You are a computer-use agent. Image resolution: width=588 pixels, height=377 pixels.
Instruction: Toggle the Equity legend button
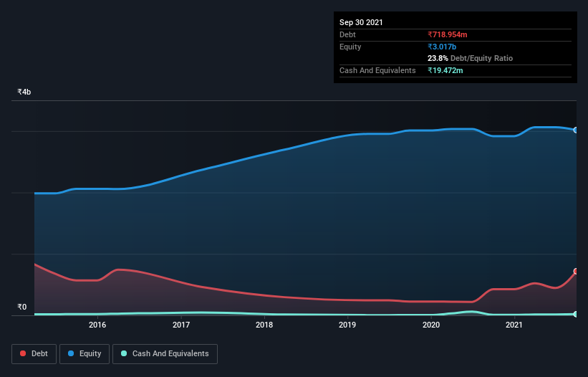coord(85,354)
